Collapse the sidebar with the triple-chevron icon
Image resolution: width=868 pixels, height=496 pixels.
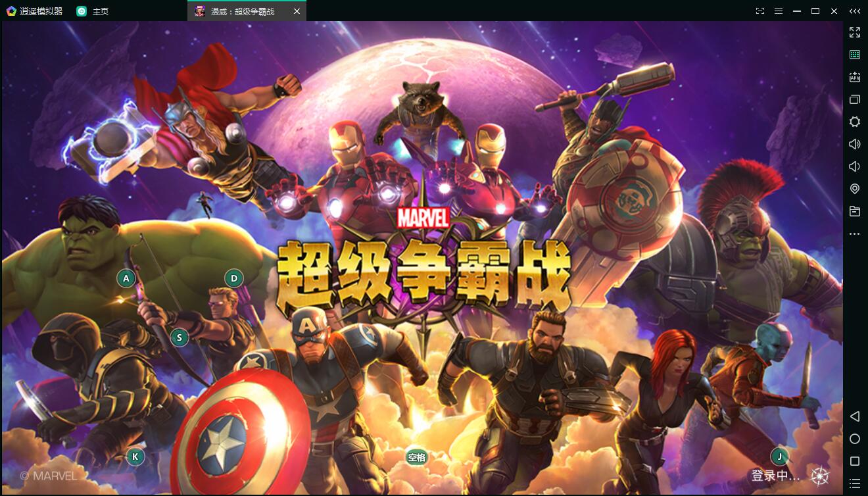[x=855, y=11]
